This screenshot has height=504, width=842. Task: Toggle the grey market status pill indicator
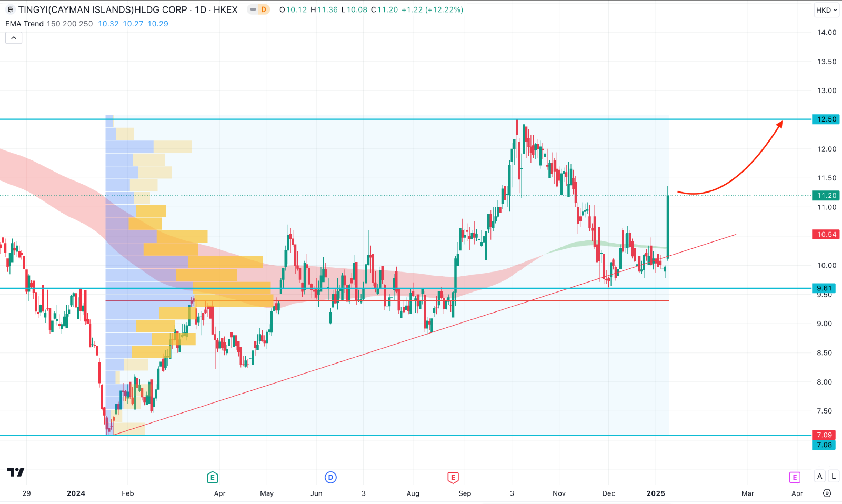coord(253,9)
